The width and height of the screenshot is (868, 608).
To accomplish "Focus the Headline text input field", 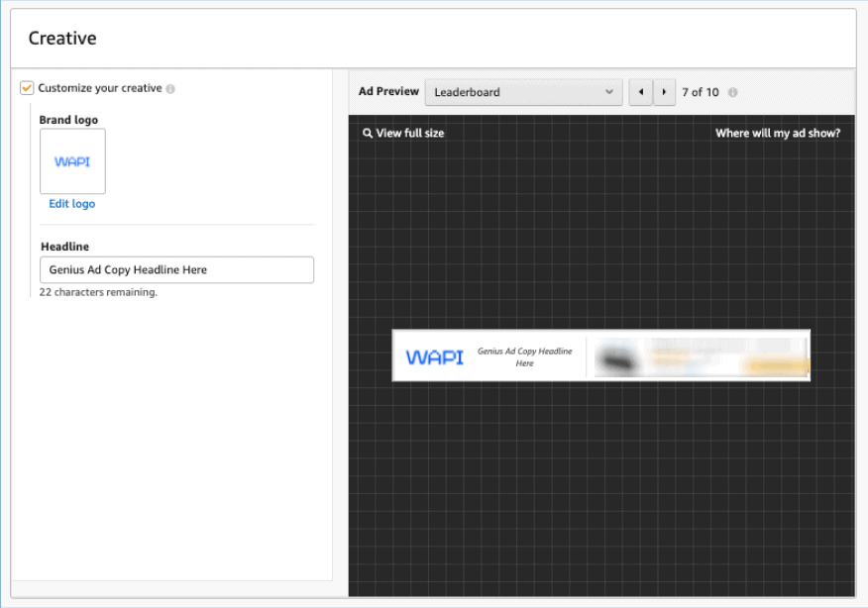I will click(176, 269).
